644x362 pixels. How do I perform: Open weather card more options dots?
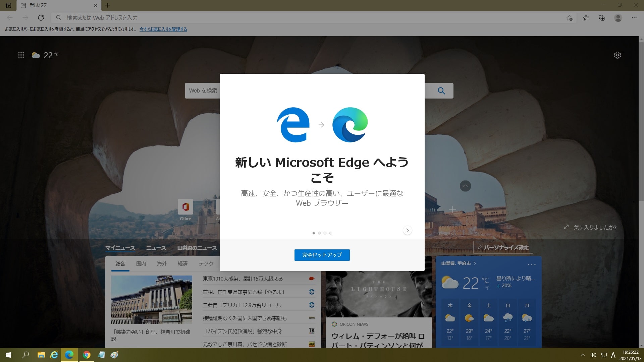pos(532,264)
